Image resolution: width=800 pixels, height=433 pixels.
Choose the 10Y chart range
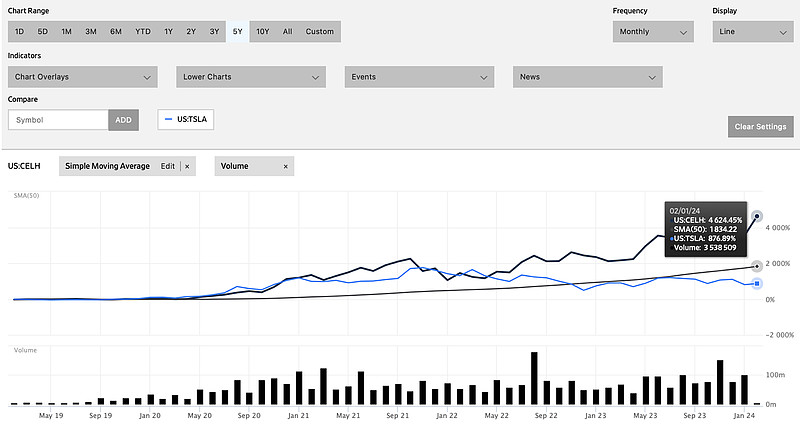click(263, 32)
